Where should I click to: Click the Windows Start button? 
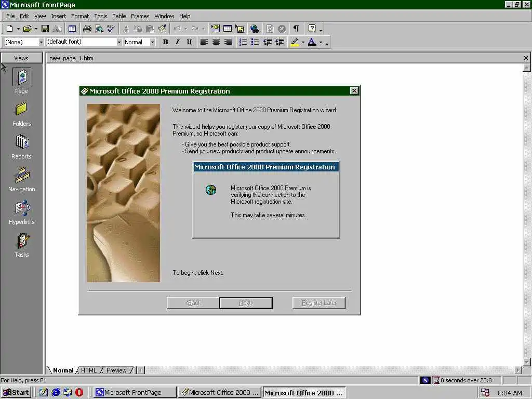16,393
